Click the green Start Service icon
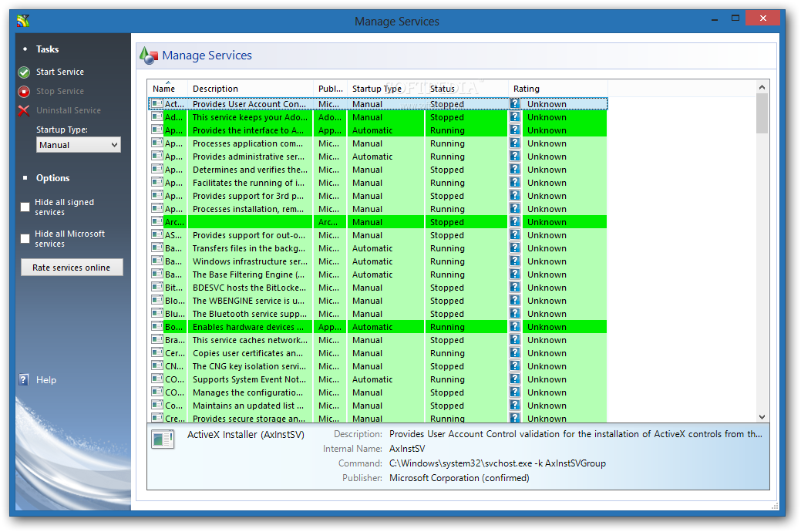The height and width of the screenshot is (532, 801). pos(24,72)
